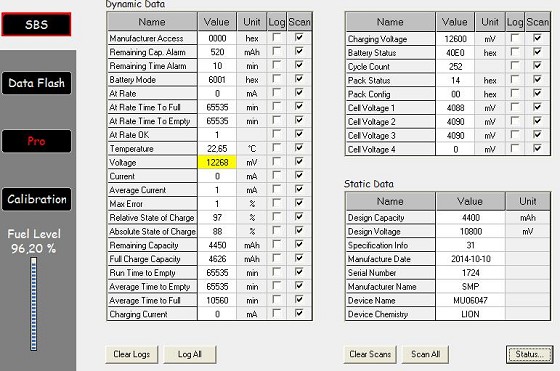This screenshot has height=371, width=560.
Task: Enable Log for Cycle Count
Action: pos(514,65)
